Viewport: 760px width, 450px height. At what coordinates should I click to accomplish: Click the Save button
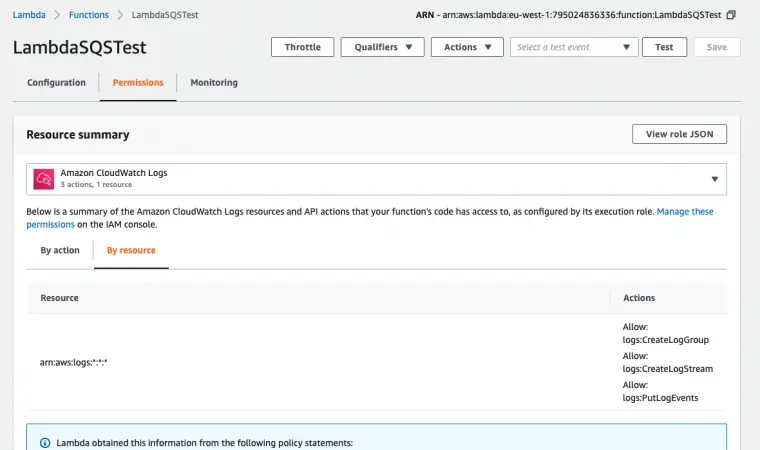717,47
